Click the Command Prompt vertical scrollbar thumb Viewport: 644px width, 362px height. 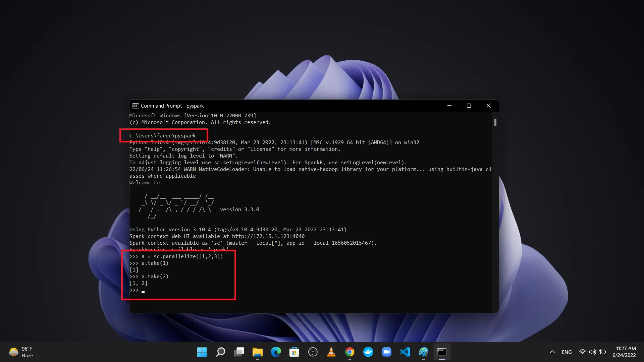click(x=495, y=123)
